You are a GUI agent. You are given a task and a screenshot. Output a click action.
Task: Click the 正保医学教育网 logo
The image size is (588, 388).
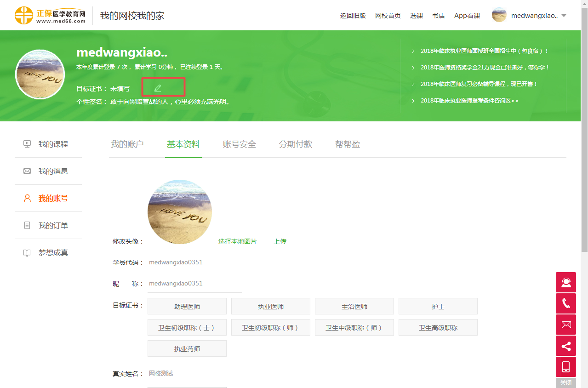pyautogui.click(x=50, y=16)
